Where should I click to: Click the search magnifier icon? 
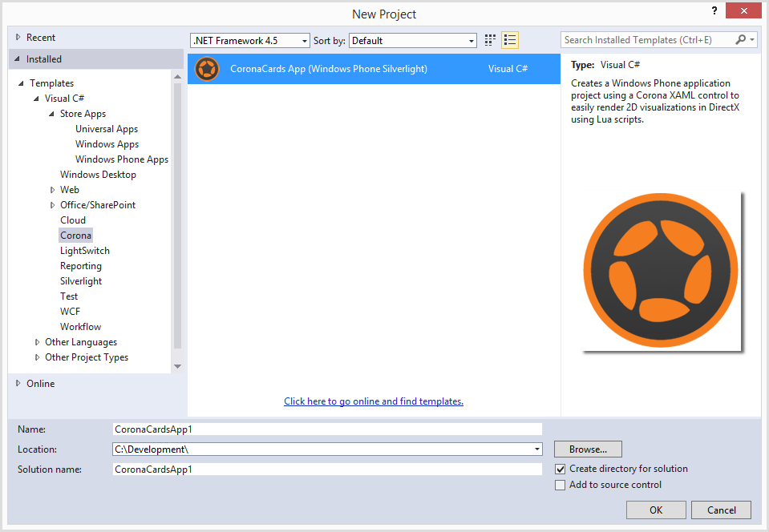(x=741, y=40)
